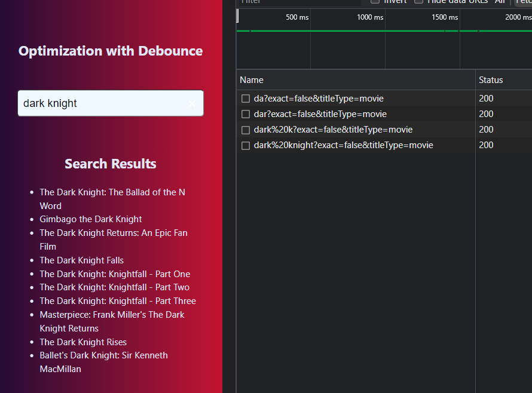The height and width of the screenshot is (393, 532).
Task: Sort requests by the Name column header
Action: [x=356, y=80]
